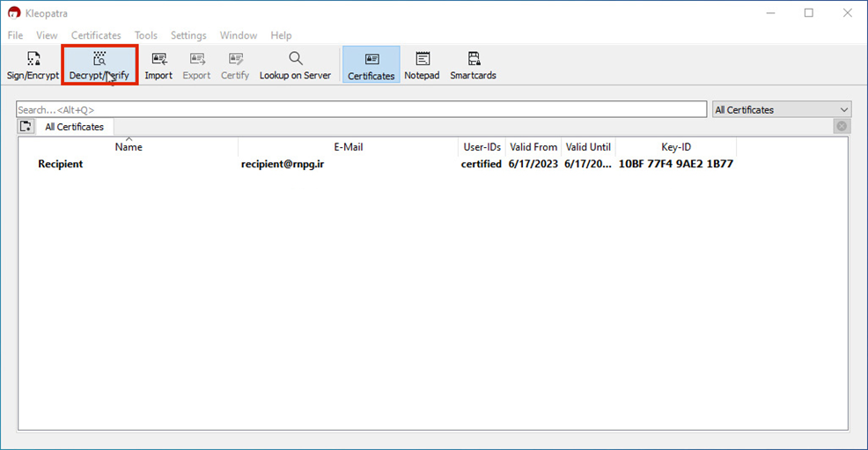This screenshot has width=868, height=450.
Task: Sort by the Valid From column header
Action: tap(533, 147)
